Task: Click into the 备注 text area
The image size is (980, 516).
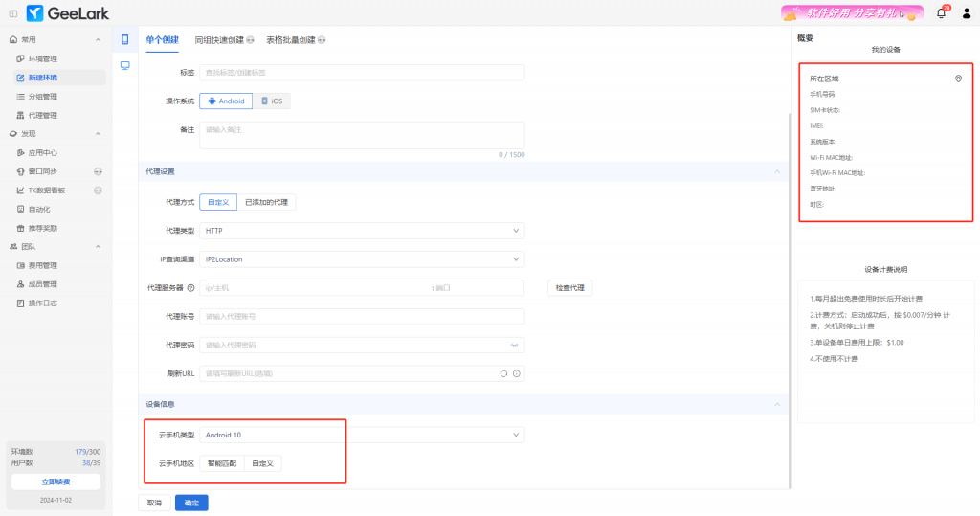Action: coord(362,135)
